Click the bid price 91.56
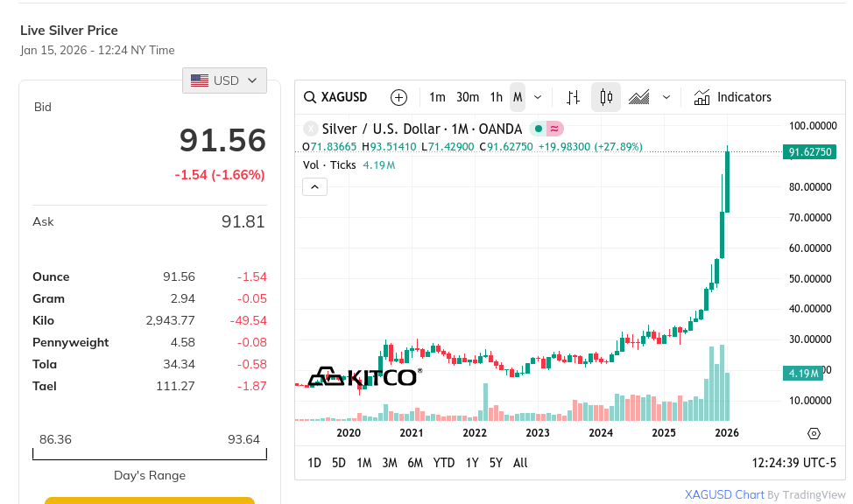This screenshot has width=853, height=504. (222, 140)
